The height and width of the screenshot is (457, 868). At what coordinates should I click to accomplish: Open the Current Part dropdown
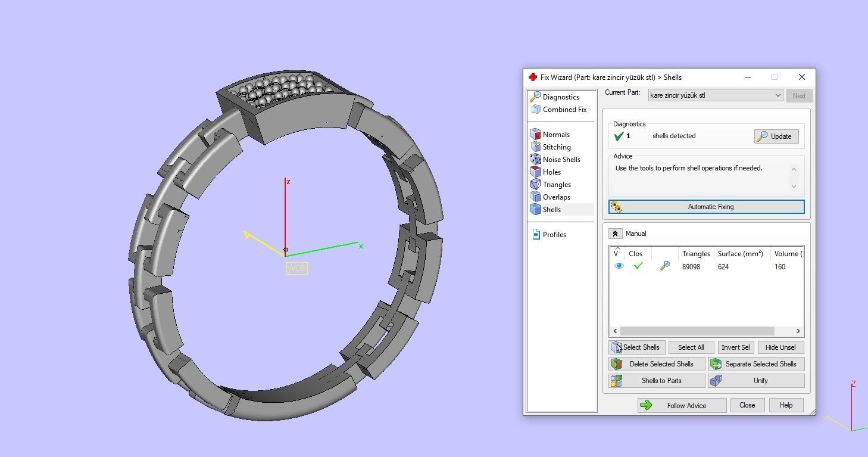click(x=778, y=95)
